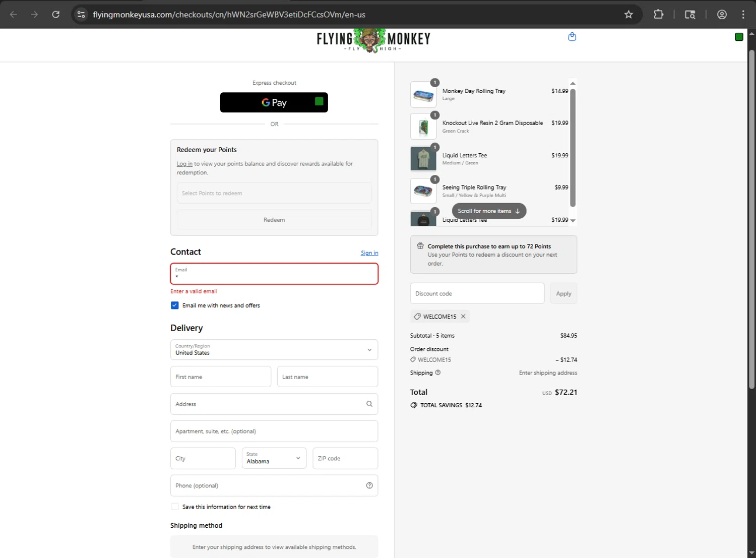The height and width of the screenshot is (558, 756).
Task: Open the browser profile icon
Action: click(x=722, y=15)
